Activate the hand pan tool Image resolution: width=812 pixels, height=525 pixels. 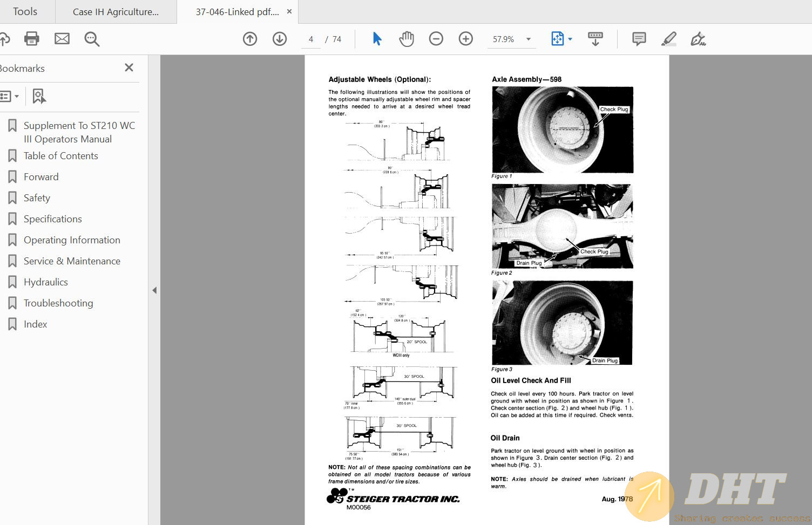click(407, 39)
